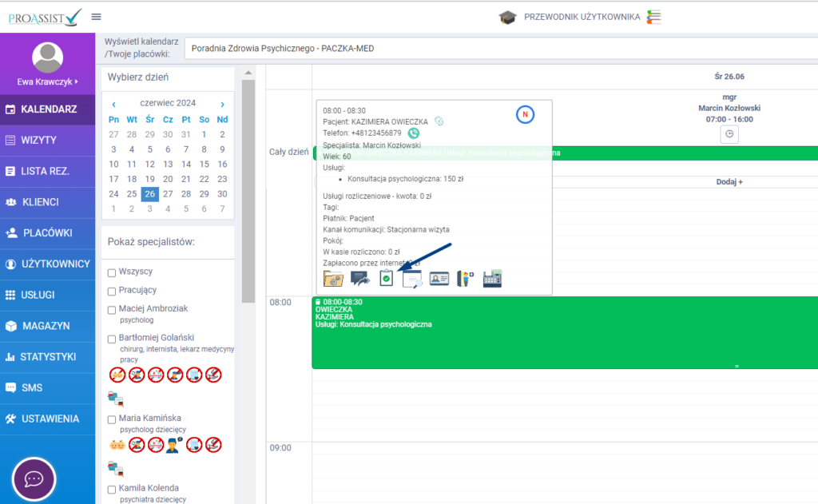Screen dimensions: 818x504
Task: Check the Pracujący checkbox
Action: [x=112, y=291]
